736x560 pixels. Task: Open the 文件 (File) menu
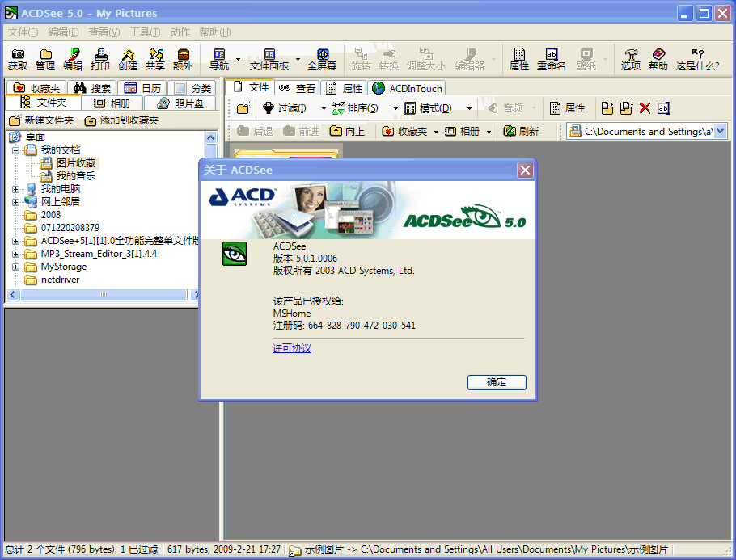(23, 32)
